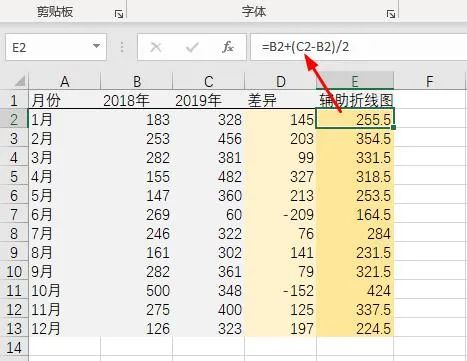
Task: Select cell with value 253.5
Action: 355,195
